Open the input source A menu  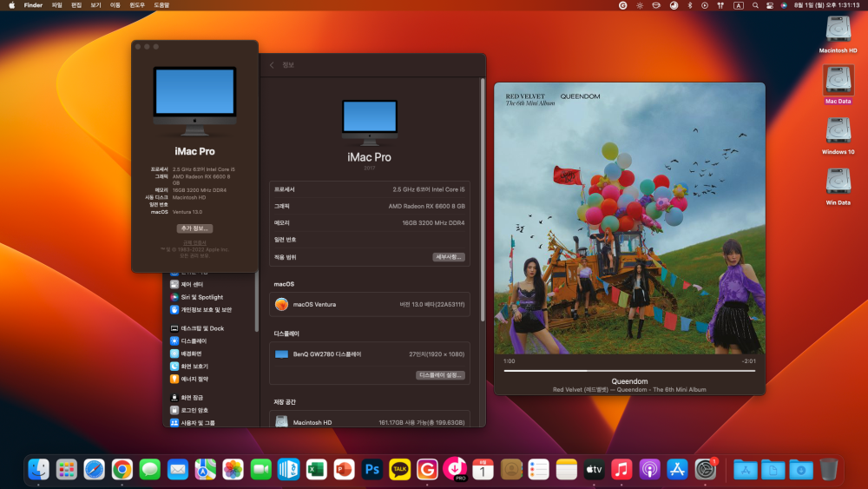[739, 5]
